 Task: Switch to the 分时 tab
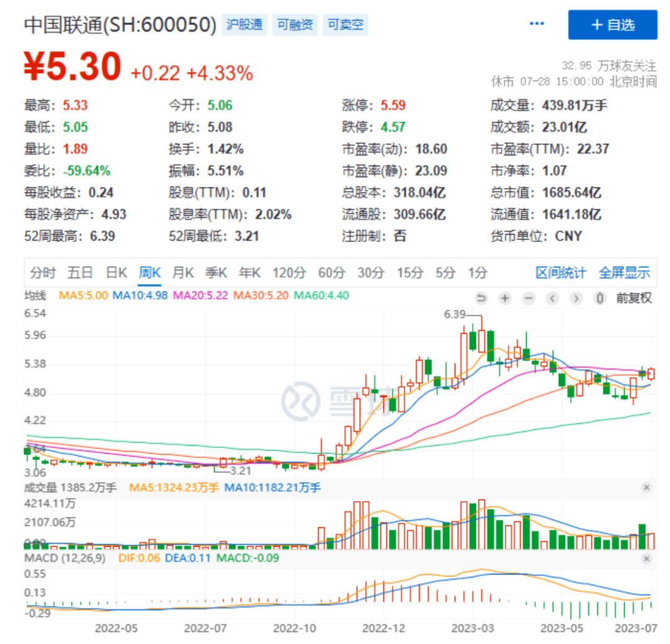tap(43, 272)
